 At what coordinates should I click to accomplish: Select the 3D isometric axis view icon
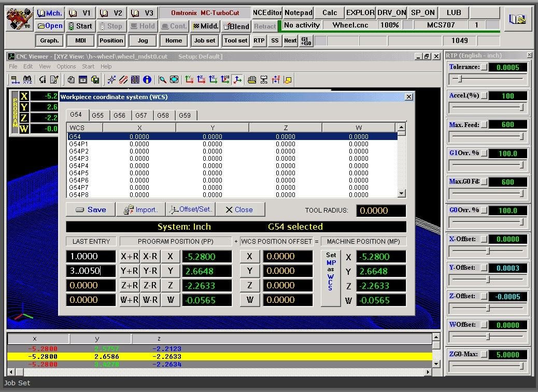tap(237, 79)
